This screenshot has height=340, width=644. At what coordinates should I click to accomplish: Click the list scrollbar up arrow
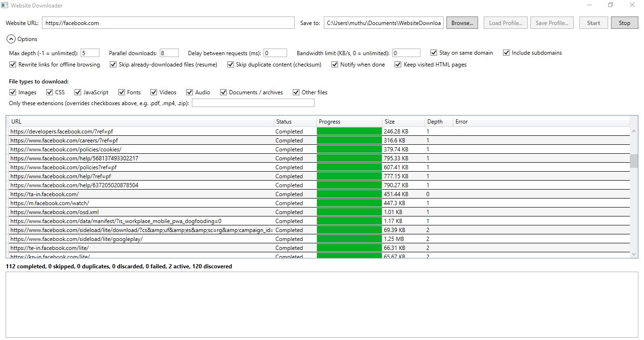pos(634,131)
